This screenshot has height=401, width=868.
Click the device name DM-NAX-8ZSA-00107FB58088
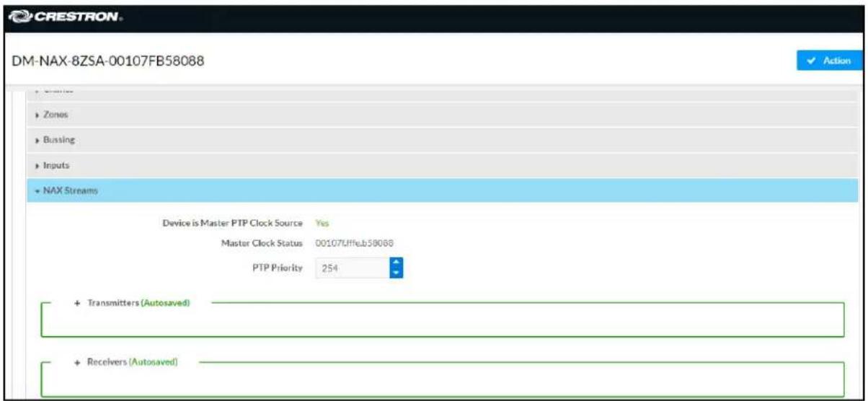(x=108, y=61)
